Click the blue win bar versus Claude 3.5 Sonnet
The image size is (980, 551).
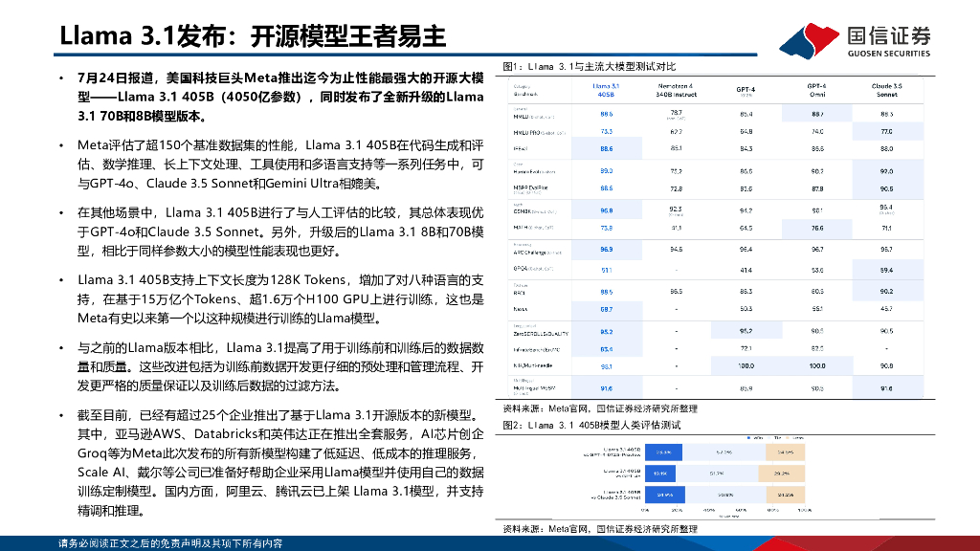(x=664, y=495)
